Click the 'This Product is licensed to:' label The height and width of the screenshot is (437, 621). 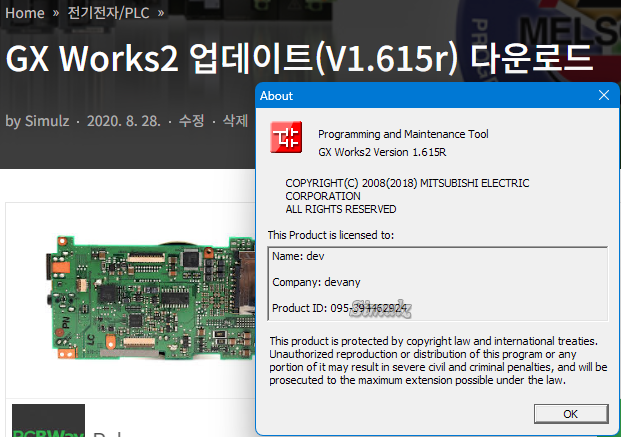pos(331,235)
